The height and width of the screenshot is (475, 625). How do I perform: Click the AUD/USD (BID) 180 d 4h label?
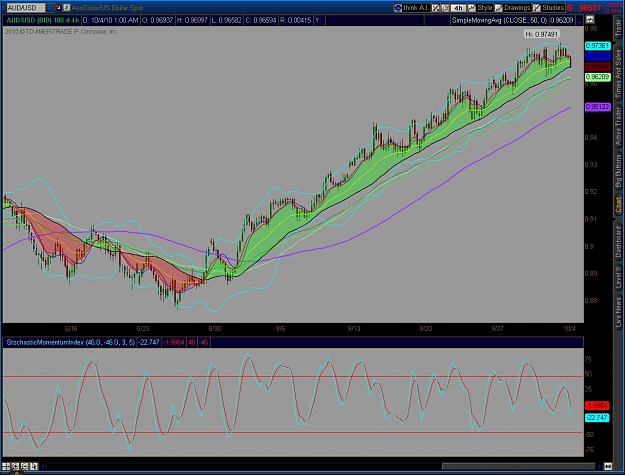point(42,20)
